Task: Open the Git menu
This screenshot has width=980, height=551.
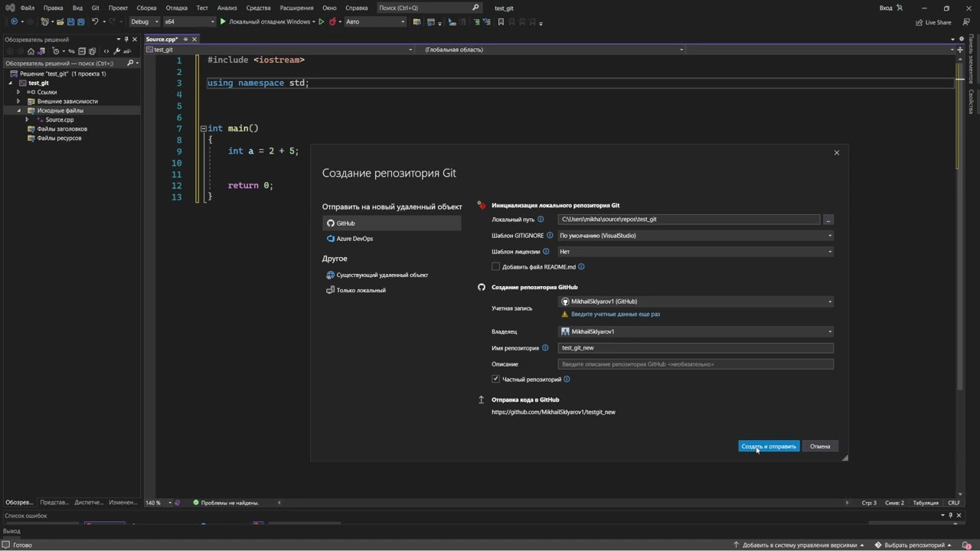Action: point(96,8)
